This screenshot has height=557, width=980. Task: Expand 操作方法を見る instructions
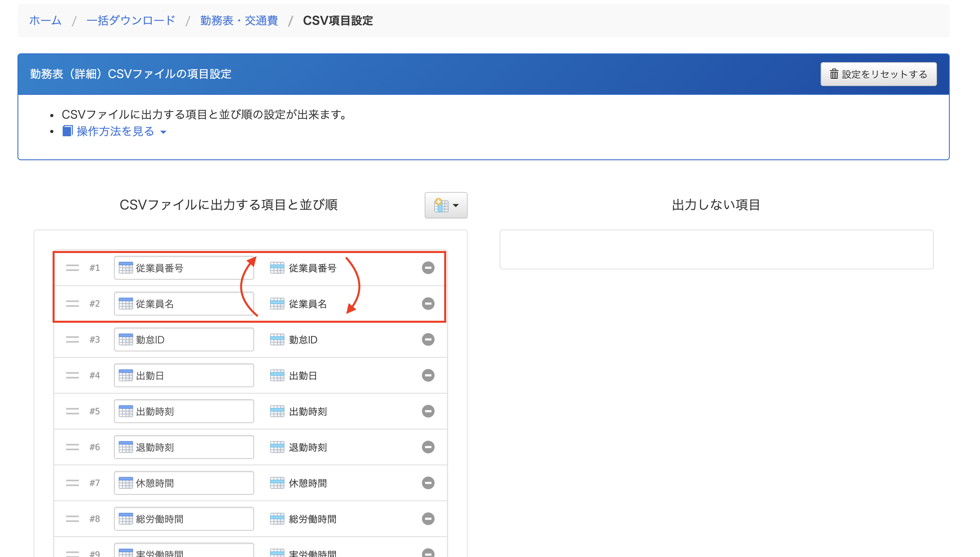tap(116, 131)
